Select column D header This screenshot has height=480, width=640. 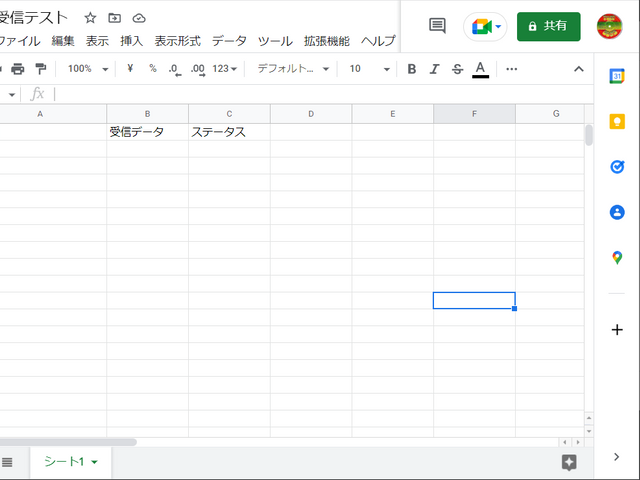pos(311,114)
